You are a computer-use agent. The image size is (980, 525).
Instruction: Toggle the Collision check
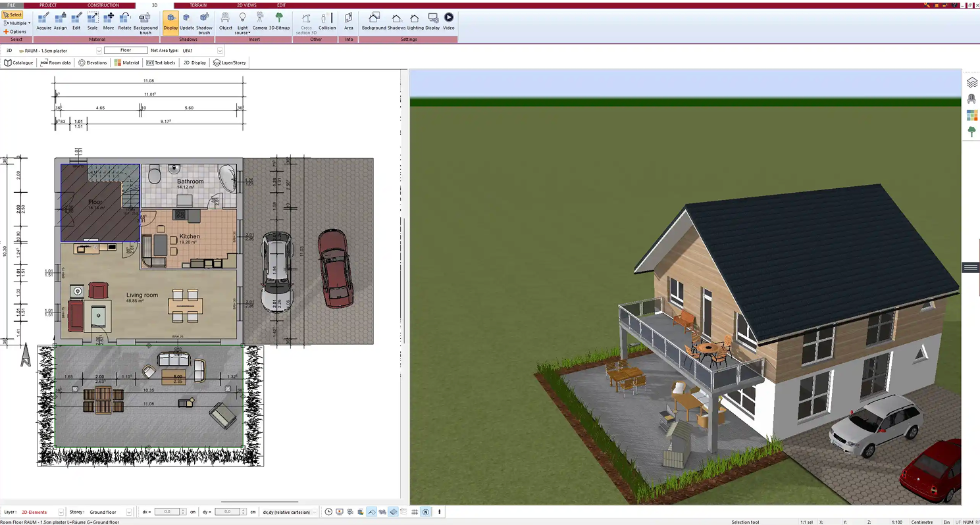327,22
